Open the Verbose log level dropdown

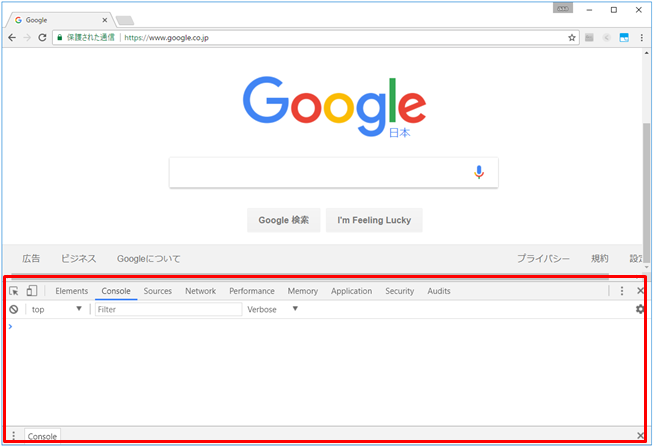(272, 309)
